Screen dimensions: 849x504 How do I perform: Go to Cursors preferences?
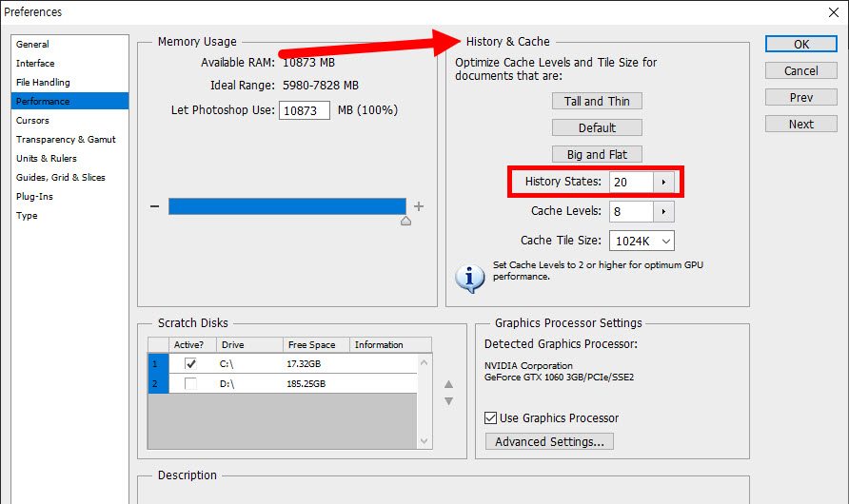[x=32, y=120]
